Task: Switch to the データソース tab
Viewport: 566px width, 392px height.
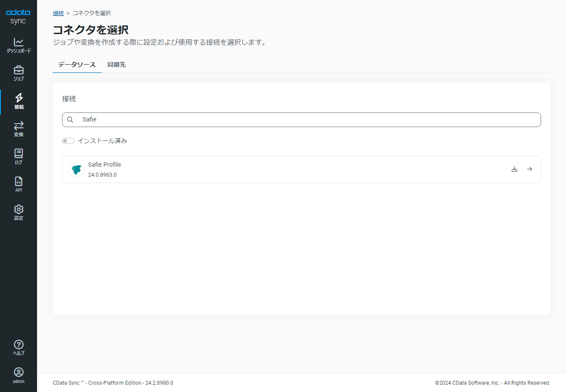Action: click(x=77, y=65)
